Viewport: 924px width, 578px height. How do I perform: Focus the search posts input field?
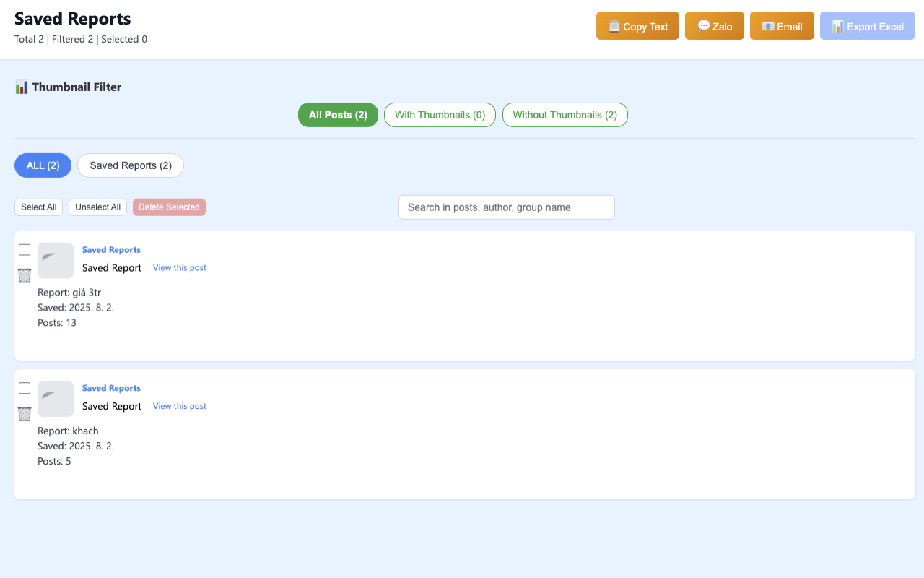tap(506, 207)
